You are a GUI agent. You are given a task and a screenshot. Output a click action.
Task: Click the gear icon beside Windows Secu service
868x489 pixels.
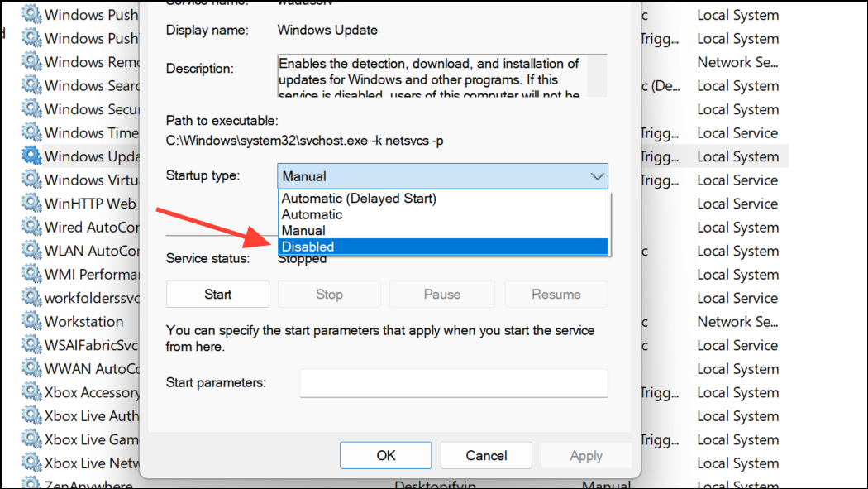31,109
